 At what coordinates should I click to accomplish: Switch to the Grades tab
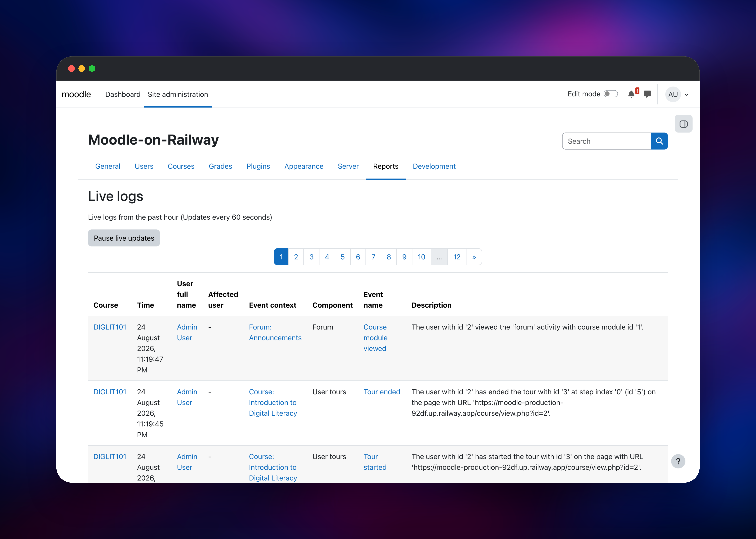coord(220,166)
